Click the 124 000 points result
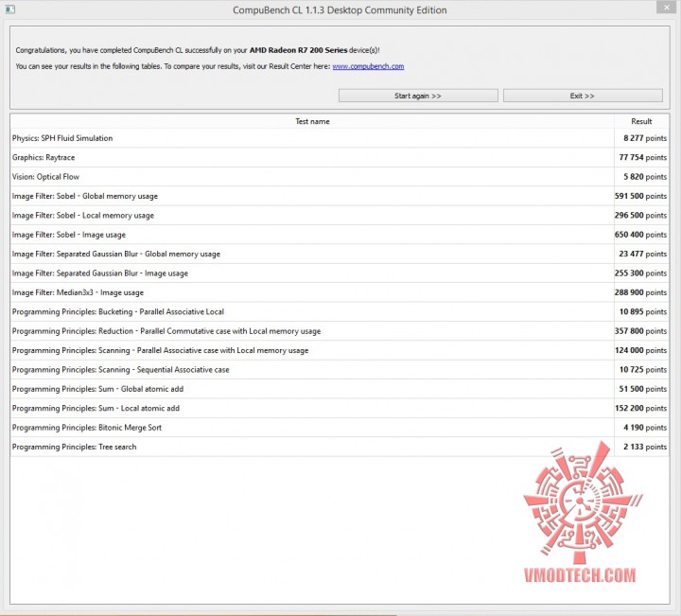The image size is (681, 616). click(640, 350)
